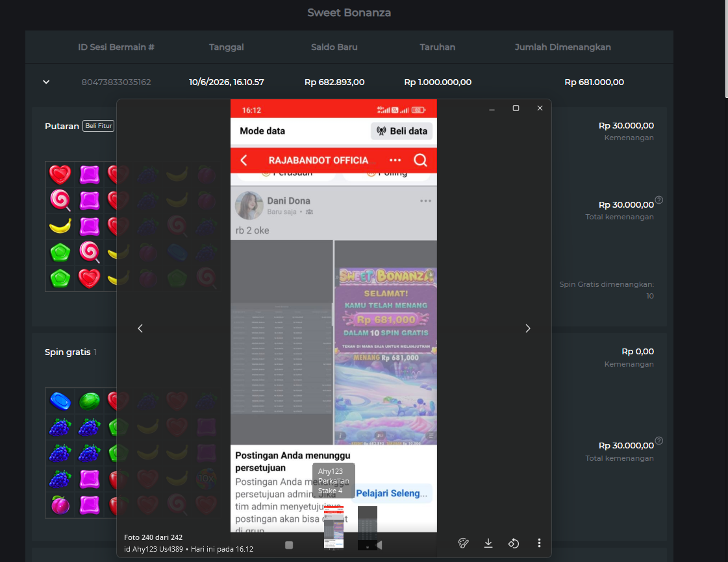Click Sweet Bonanza win screenshot in post

pos(386,343)
